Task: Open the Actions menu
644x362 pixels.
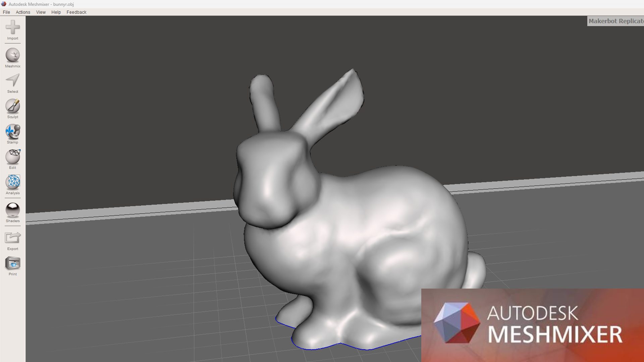Action: [23, 12]
